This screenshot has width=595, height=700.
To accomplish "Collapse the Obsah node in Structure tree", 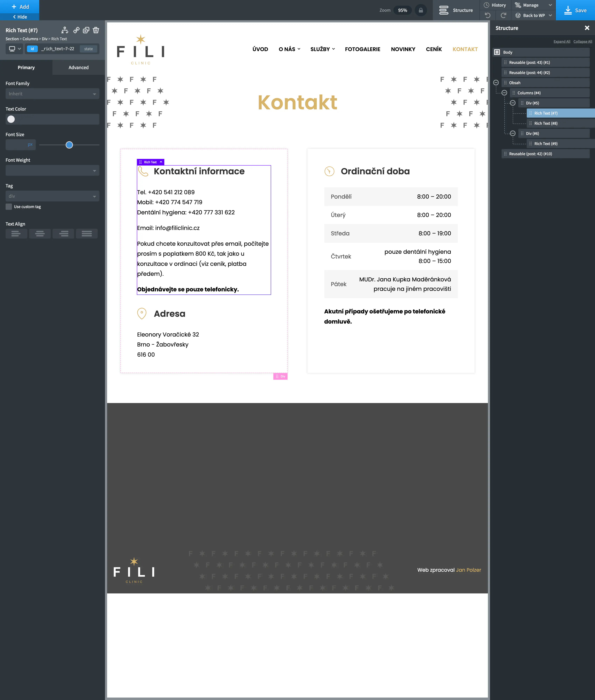I will click(496, 82).
